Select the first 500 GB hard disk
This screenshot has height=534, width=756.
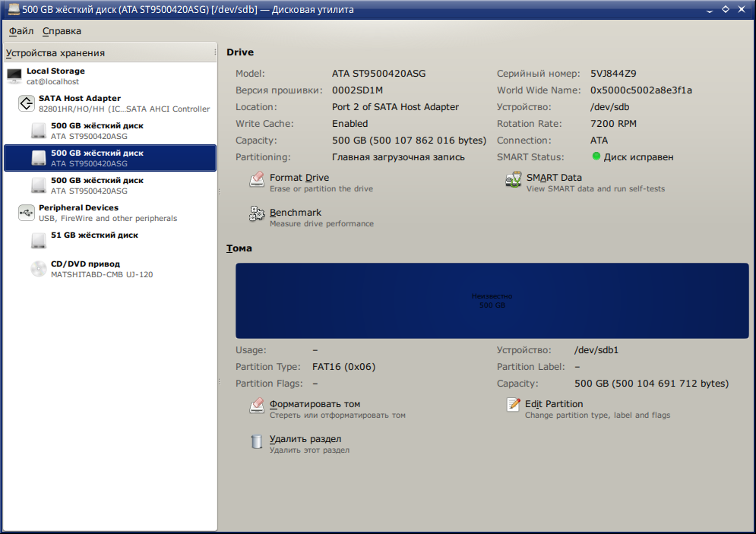tap(96, 131)
